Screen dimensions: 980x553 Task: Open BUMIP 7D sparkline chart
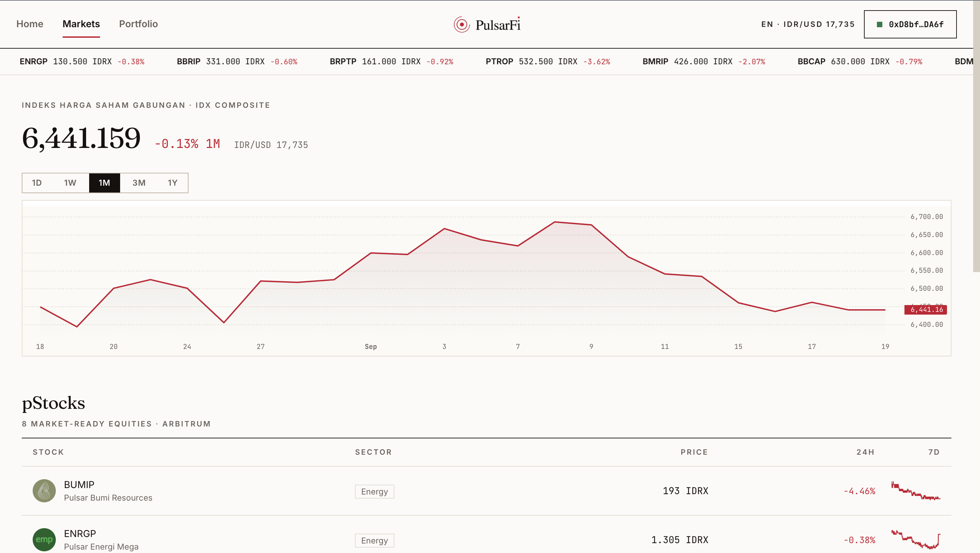point(915,491)
